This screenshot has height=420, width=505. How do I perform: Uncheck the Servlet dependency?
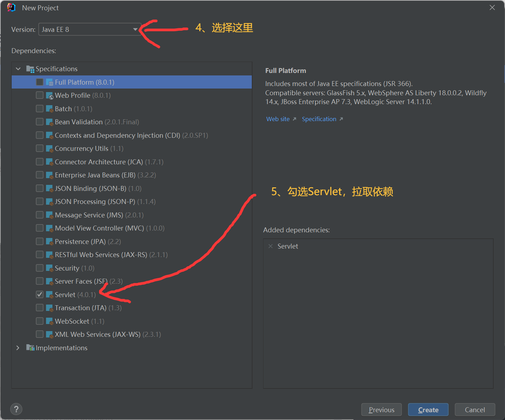pyautogui.click(x=40, y=295)
